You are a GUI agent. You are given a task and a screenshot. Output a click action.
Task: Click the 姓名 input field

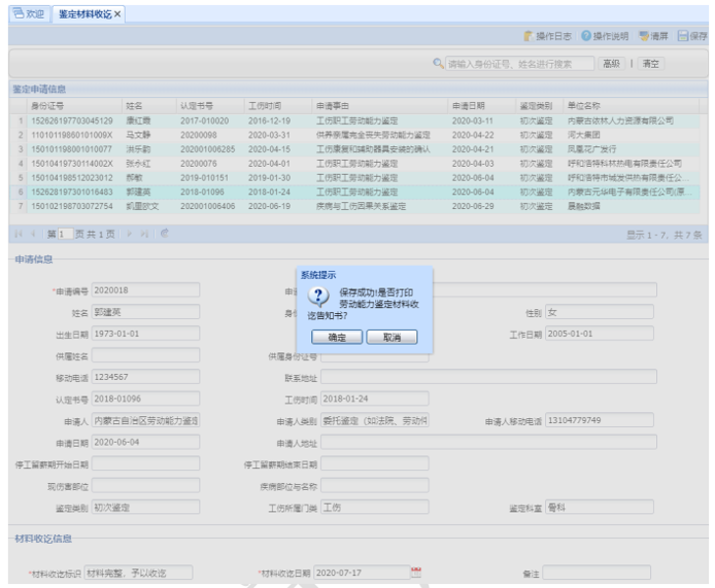146,312
